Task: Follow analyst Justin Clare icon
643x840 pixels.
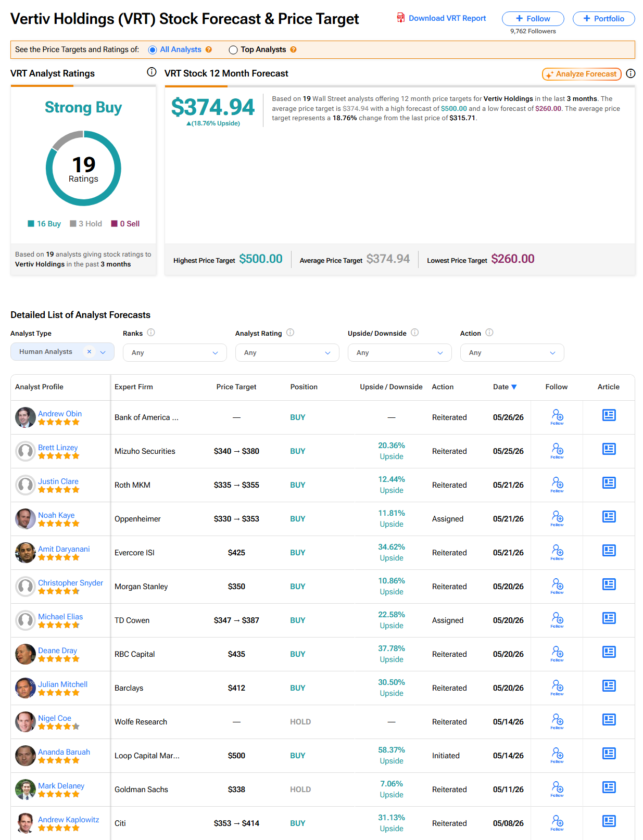Action: pyautogui.click(x=557, y=484)
